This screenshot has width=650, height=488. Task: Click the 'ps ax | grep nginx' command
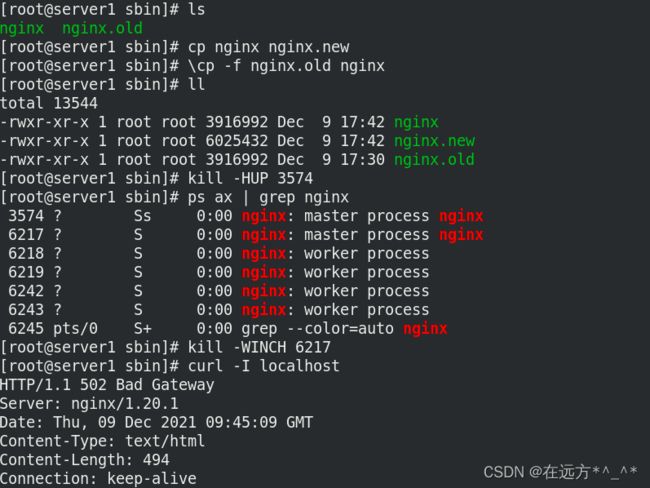(x=268, y=198)
